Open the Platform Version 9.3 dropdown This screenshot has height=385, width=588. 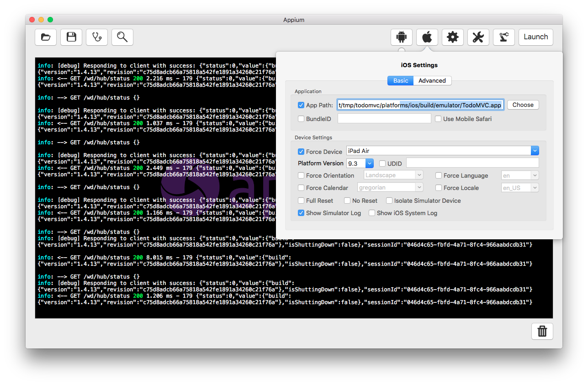tap(370, 163)
